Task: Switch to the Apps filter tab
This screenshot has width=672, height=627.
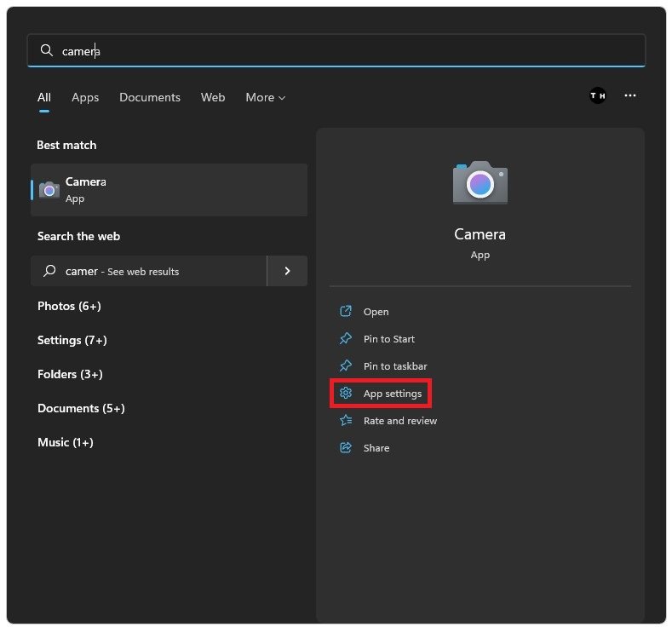Action: pyautogui.click(x=85, y=98)
